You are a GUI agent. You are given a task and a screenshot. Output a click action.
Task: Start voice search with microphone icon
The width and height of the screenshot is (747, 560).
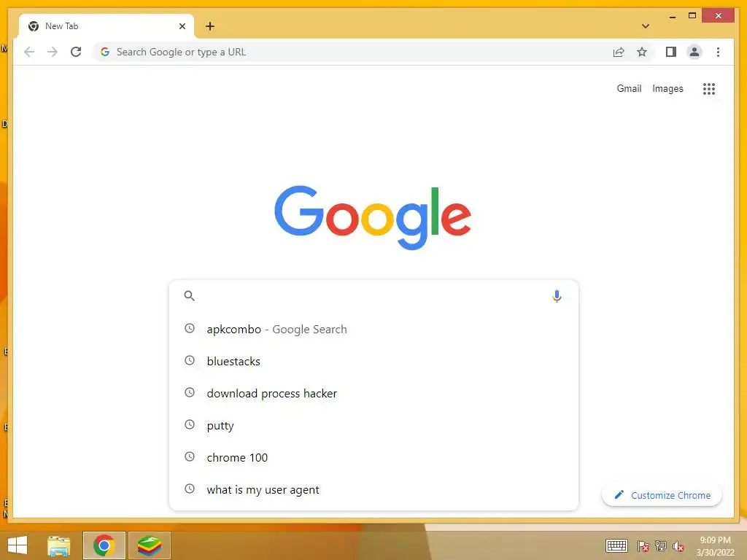click(557, 296)
